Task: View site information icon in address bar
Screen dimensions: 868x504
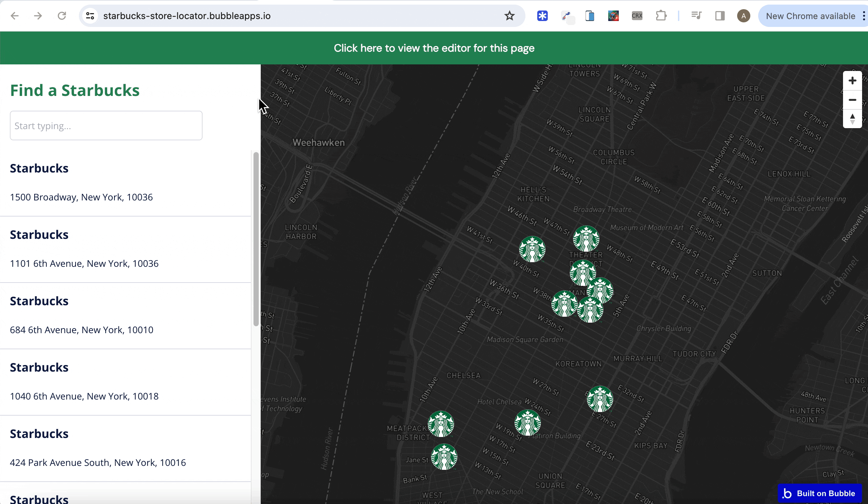Action: click(90, 16)
